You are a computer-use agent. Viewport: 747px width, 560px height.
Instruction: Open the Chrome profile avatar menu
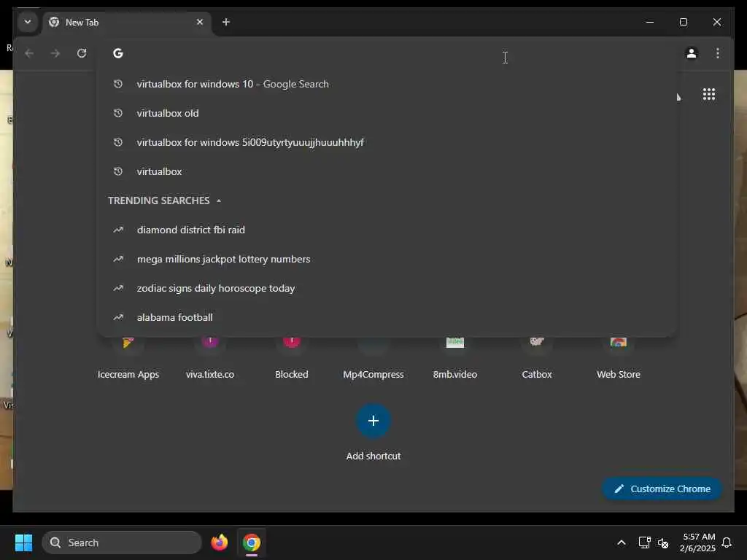pos(692,53)
